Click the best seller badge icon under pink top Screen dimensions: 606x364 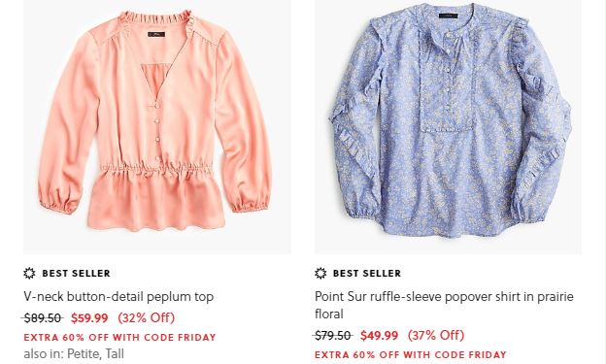click(29, 273)
